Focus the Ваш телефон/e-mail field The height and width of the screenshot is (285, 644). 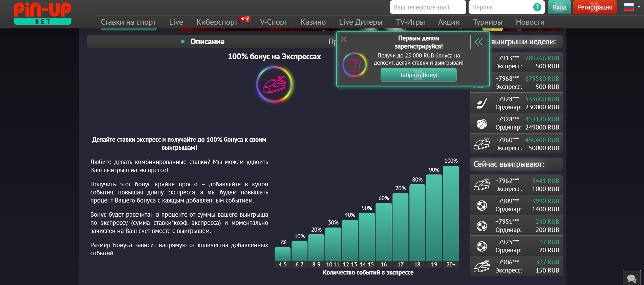coord(428,7)
